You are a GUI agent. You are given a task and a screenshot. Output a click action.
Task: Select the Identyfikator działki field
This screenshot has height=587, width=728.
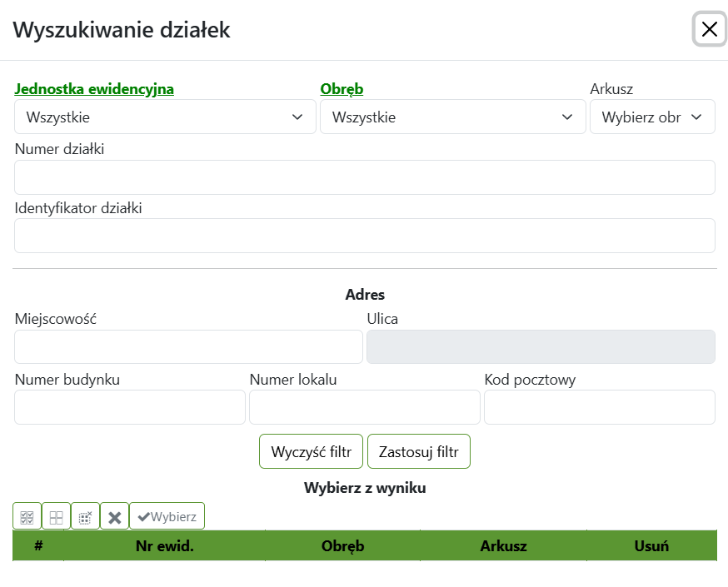click(x=364, y=236)
